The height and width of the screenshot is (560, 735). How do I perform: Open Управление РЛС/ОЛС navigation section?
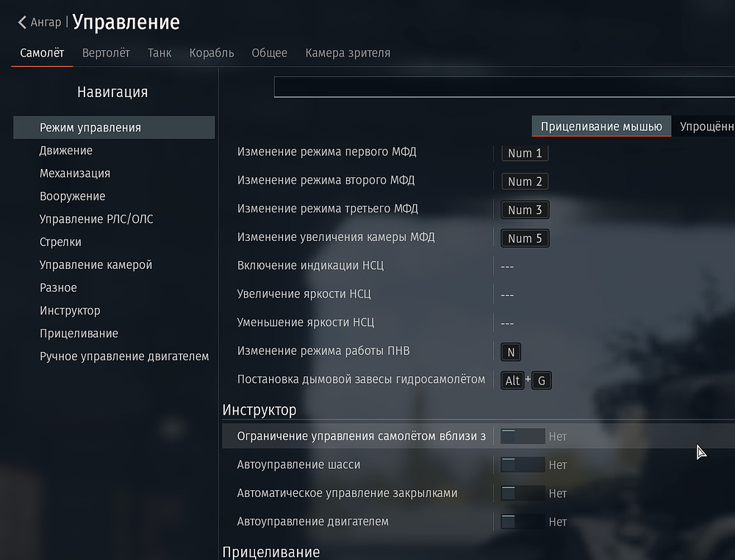pyautogui.click(x=96, y=219)
